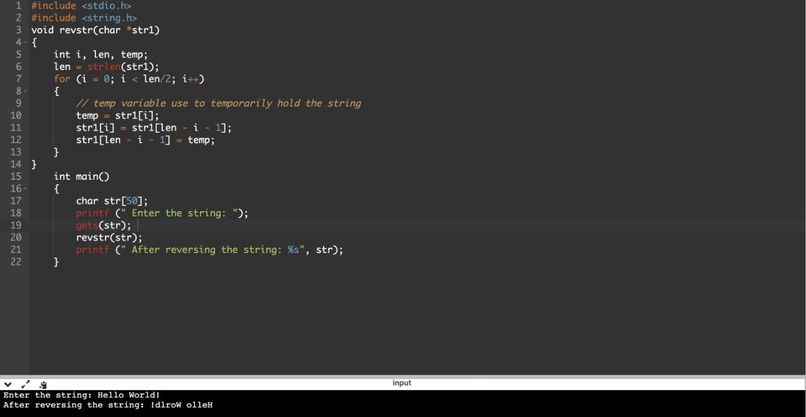Viewport: 806px width, 417px height.
Task: Click str1[len - i - 1] = temp line
Action: (x=145, y=140)
